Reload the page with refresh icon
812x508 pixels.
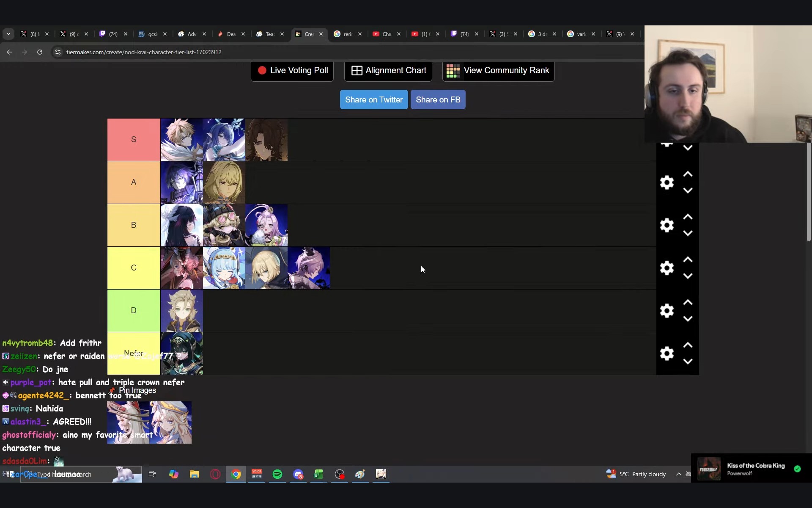(40, 52)
